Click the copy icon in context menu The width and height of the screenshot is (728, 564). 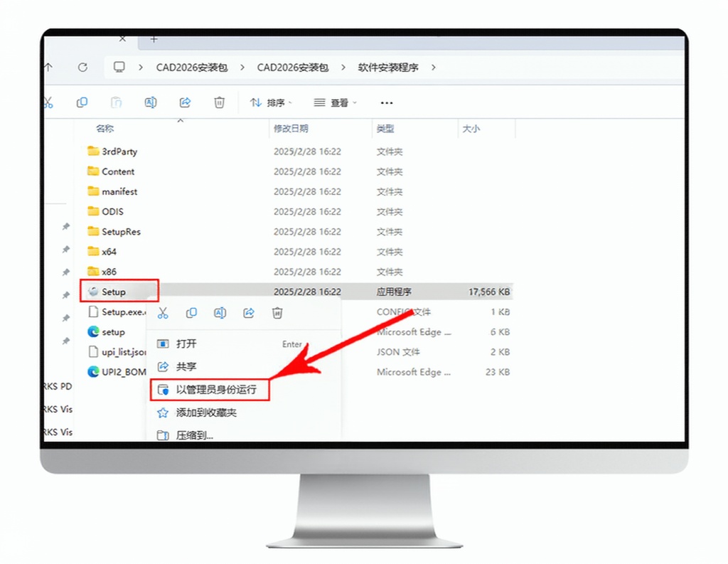191,313
